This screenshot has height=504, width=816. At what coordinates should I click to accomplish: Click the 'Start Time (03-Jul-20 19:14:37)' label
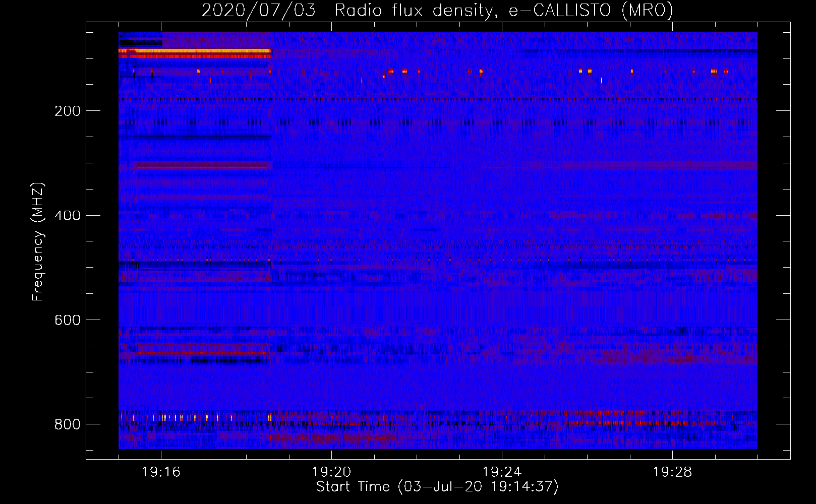click(437, 487)
